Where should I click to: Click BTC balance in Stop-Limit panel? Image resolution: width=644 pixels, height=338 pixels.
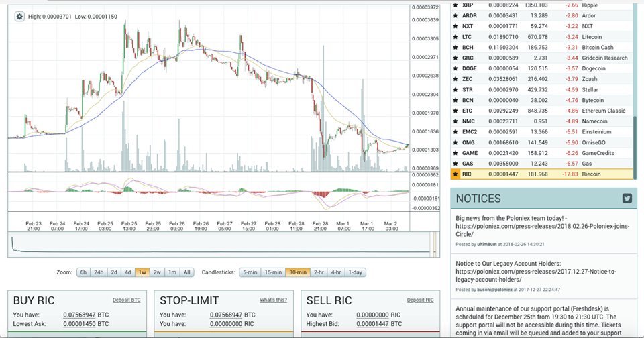pyautogui.click(x=226, y=315)
